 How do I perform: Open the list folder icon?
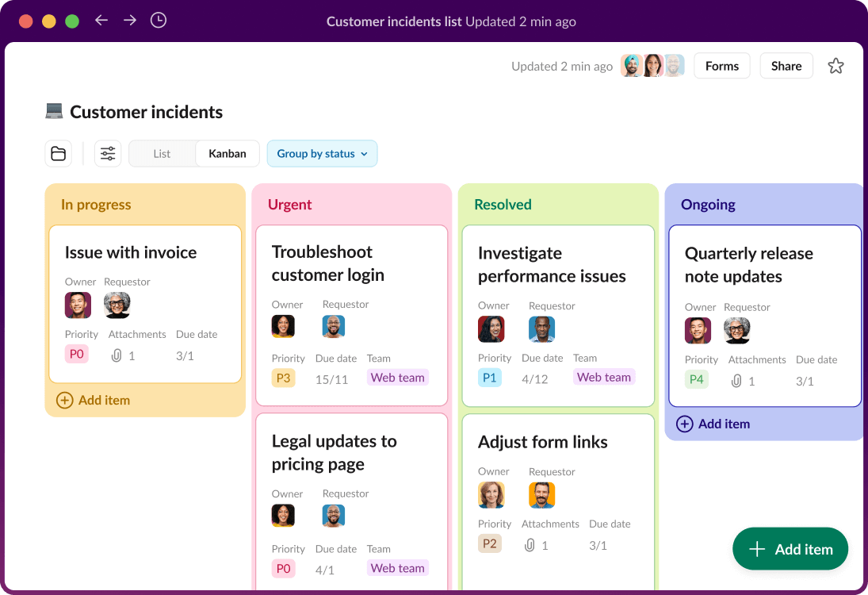[x=58, y=153]
